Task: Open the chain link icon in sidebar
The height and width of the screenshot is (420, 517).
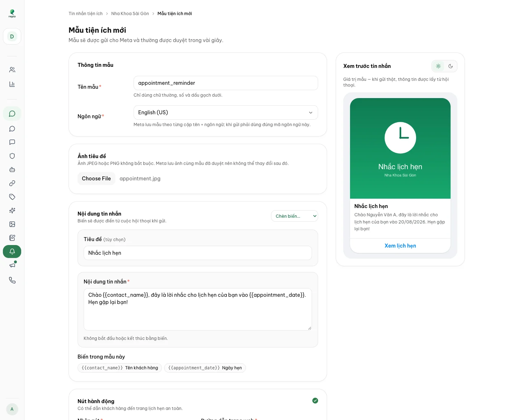Action: click(x=12, y=183)
